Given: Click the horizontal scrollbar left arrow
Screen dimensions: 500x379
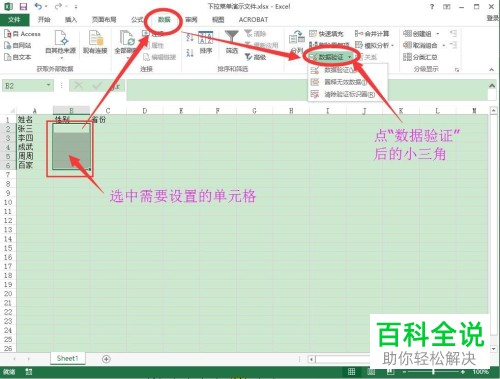Looking at the screenshot, I should (x=311, y=359).
